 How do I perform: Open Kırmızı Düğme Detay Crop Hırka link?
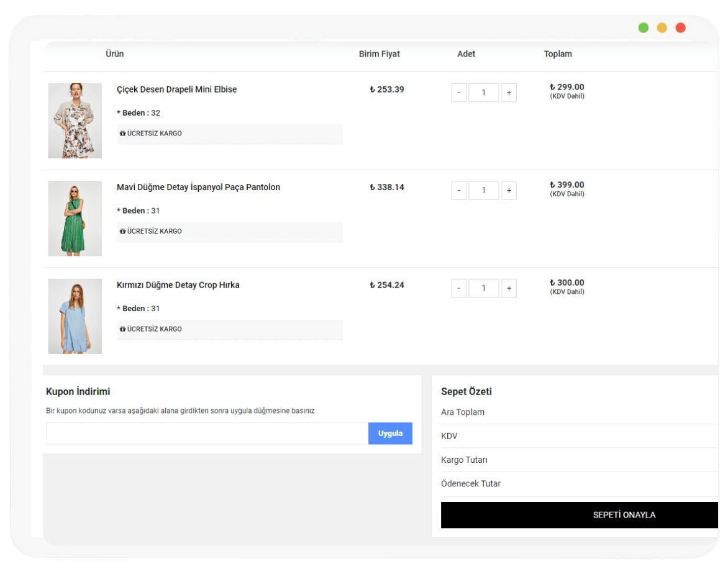pos(178,285)
